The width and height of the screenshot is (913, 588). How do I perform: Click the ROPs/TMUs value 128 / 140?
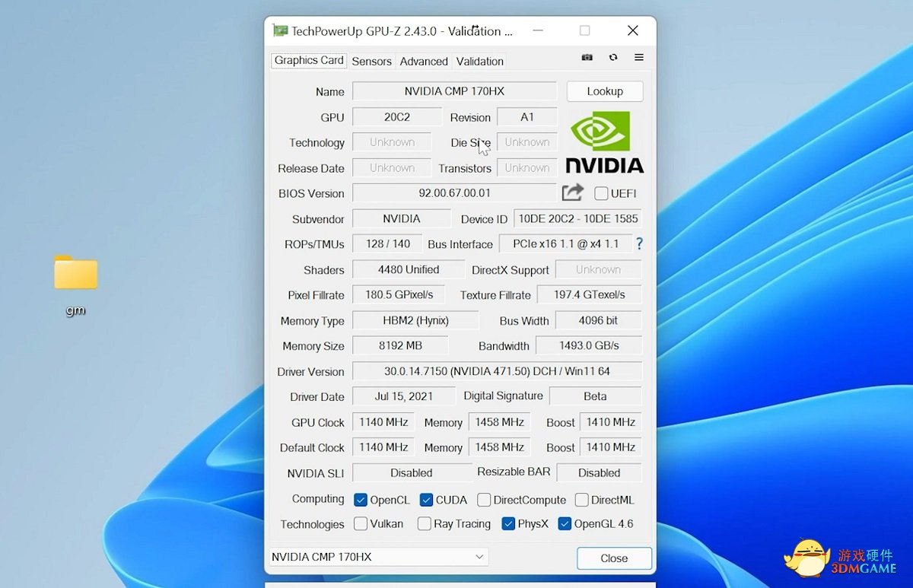click(388, 243)
